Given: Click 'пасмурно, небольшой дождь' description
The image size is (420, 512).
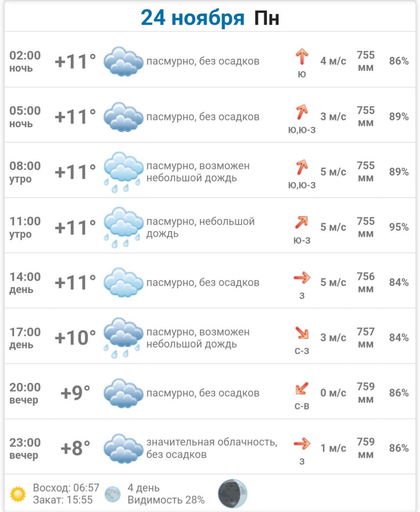Looking at the screenshot, I should tap(200, 227).
